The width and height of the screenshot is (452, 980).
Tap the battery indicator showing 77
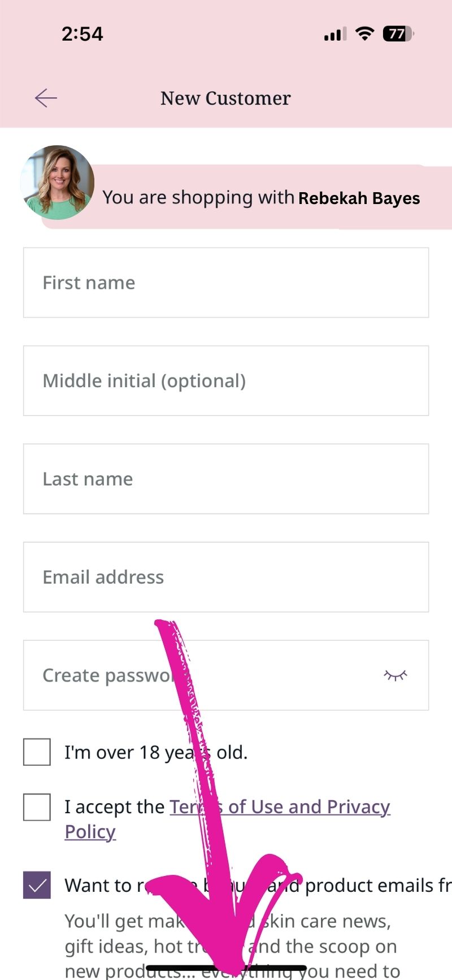pos(398,34)
